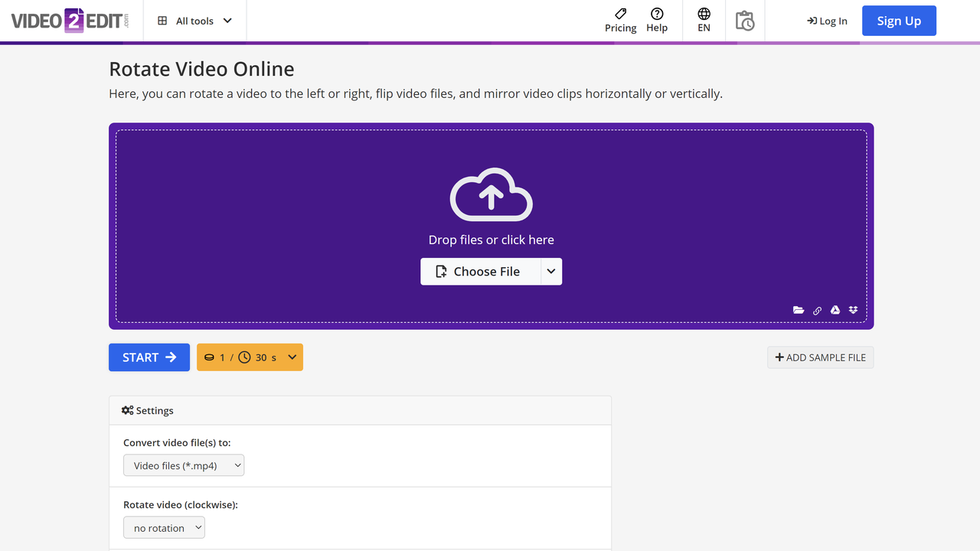Upload a video from Google Drive
This screenshot has height=551, width=980.
(835, 310)
